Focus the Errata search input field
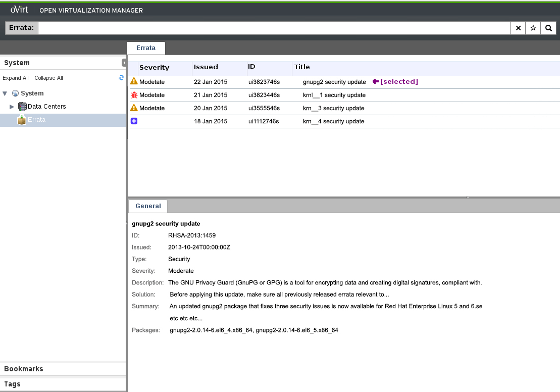The width and height of the screenshot is (560, 392). coord(274,28)
